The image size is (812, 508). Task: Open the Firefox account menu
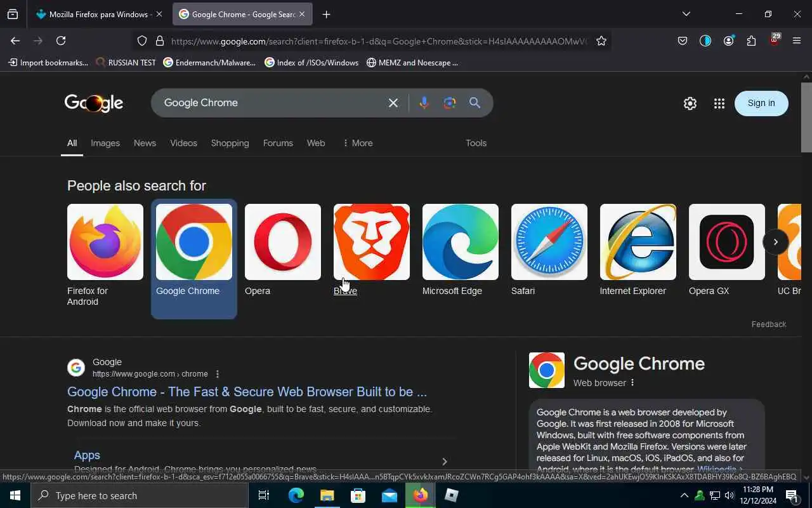[728, 41]
